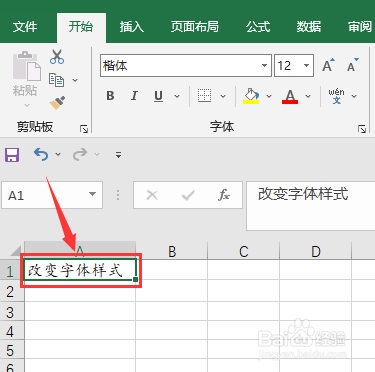This screenshot has height=372, width=375.
Task: Open the undo history dropdown arrow
Action: [x=58, y=154]
